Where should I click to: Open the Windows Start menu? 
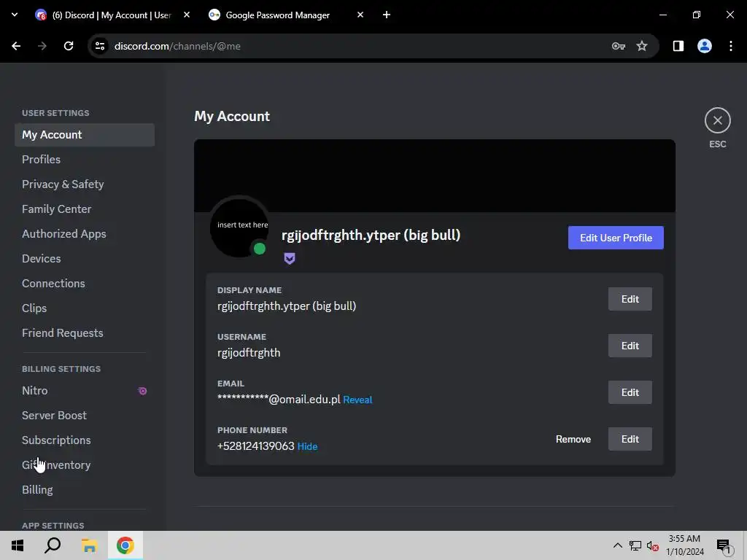(x=18, y=545)
